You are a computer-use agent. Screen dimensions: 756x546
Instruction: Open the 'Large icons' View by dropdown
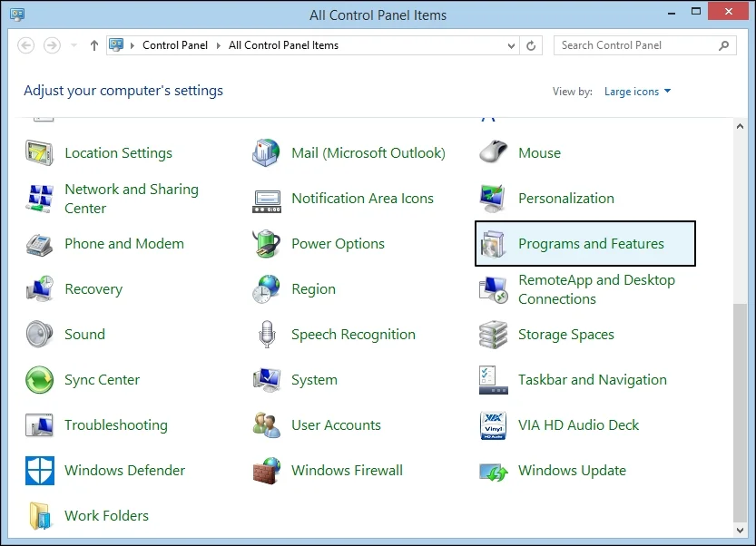click(x=637, y=92)
